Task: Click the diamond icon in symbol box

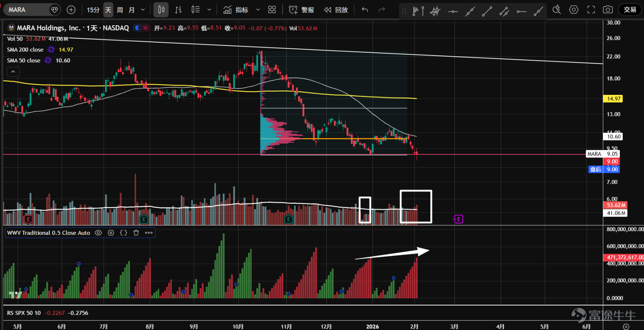Action: (x=54, y=10)
